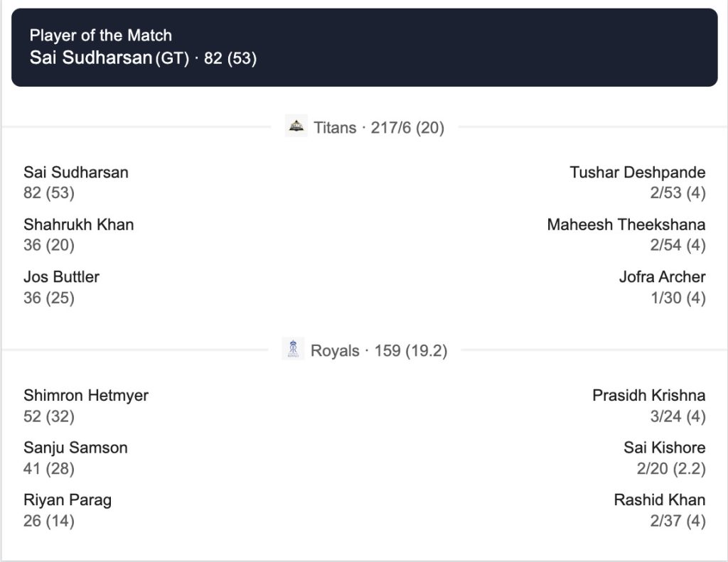
Task: Click Shimron Hetmyer's 52 (32) score
Action: point(49,416)
